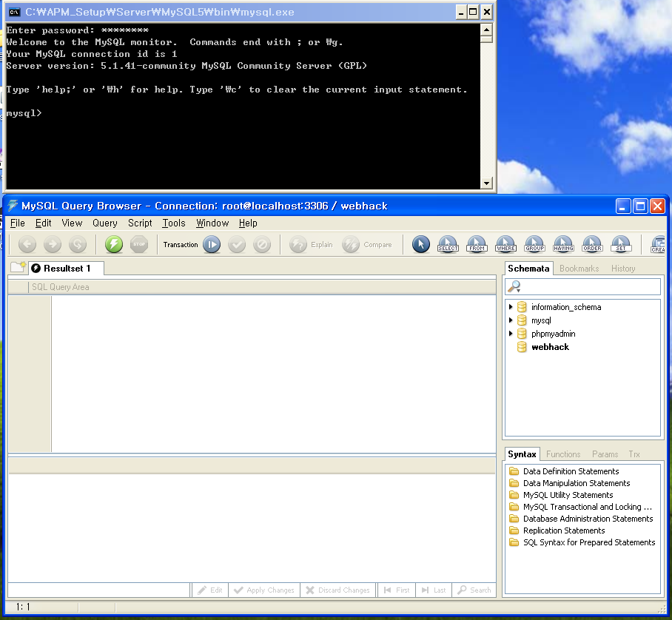This screenshot has height=620, width=672.
Task: Click the Compare resultsets button
Action: [367, 244]
